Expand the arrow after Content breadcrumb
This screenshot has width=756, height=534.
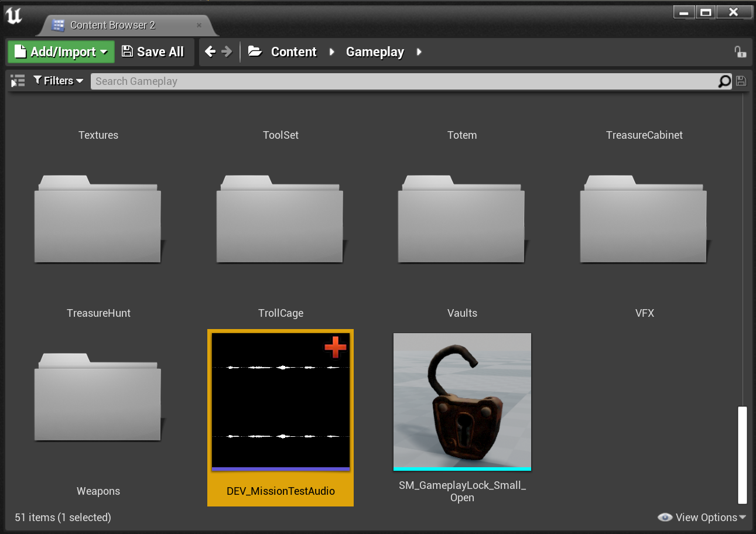332,52
